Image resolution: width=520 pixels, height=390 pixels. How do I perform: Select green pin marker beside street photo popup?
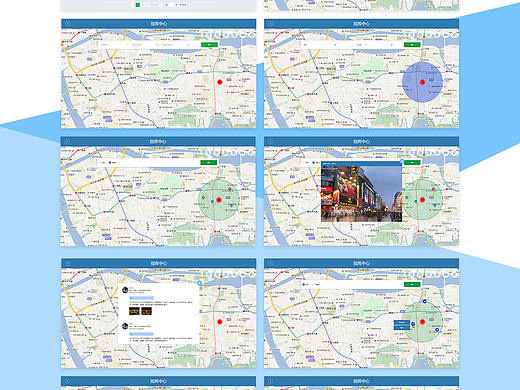(x=407, y=198)
